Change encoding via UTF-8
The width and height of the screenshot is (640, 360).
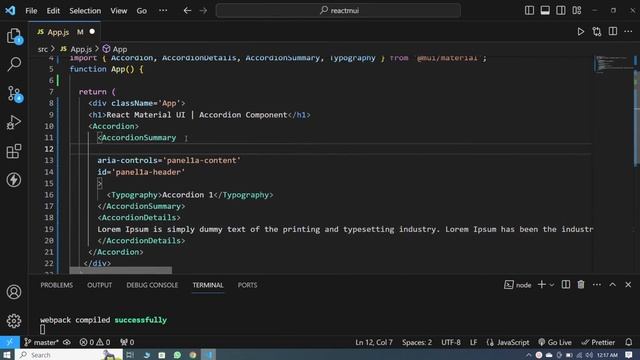pos(451,342)
